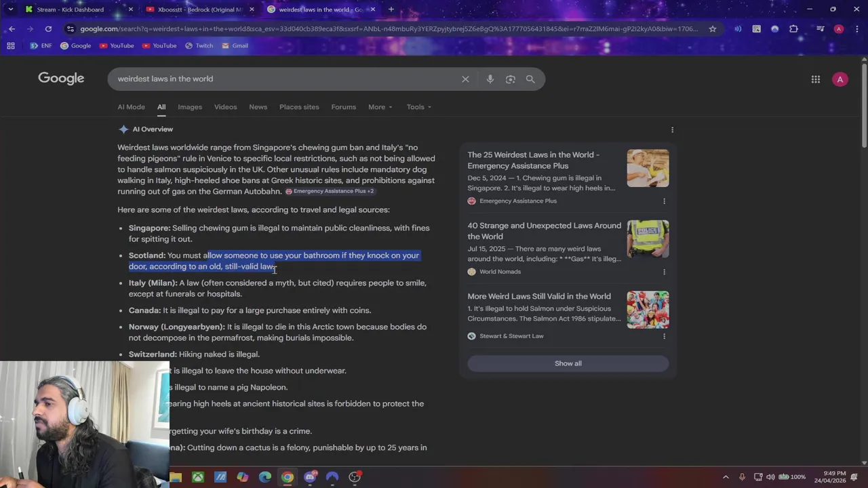This screenshot has width=868, height=488.
Task: Open the Twitch bookmark
Action: (199, 45)
